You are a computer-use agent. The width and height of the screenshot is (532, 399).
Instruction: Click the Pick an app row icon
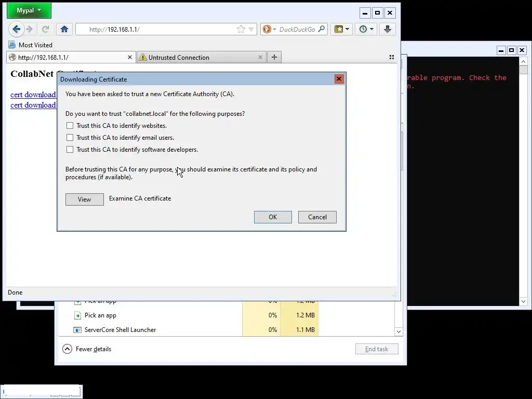pyautogui.click(x=77, y=315)
